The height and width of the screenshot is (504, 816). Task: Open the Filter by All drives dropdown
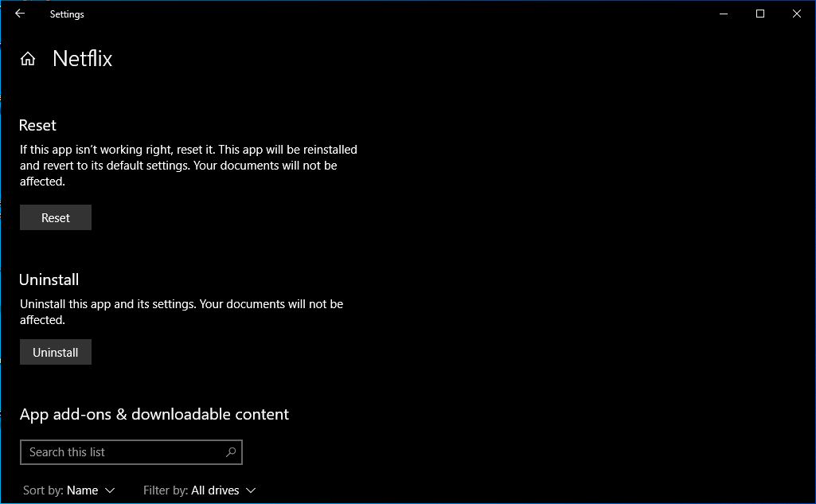click(199, 490)
